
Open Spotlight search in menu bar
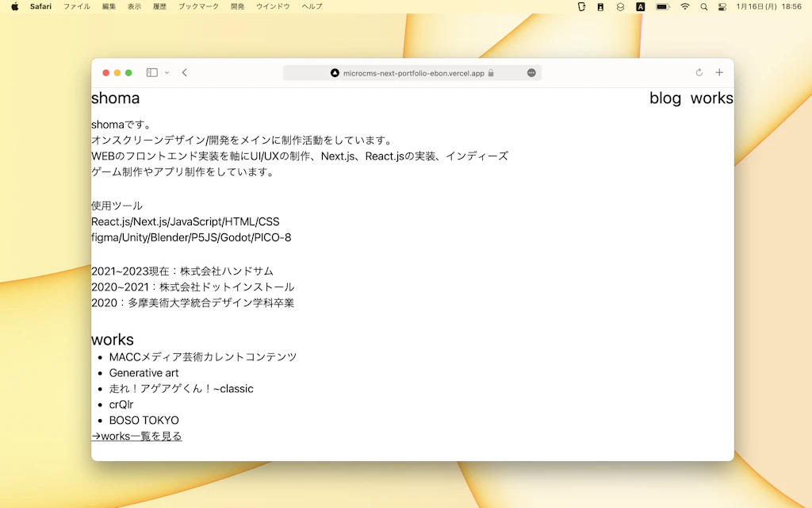pos(703,6)
